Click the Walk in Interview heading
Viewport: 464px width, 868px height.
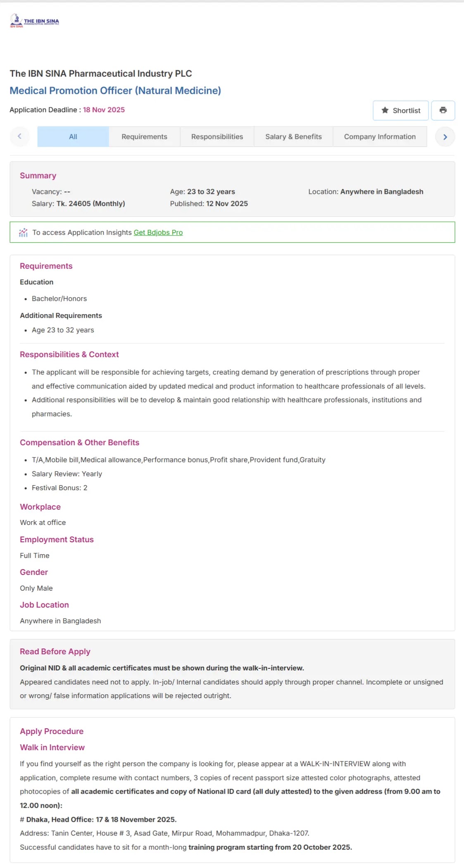(52, 747)
